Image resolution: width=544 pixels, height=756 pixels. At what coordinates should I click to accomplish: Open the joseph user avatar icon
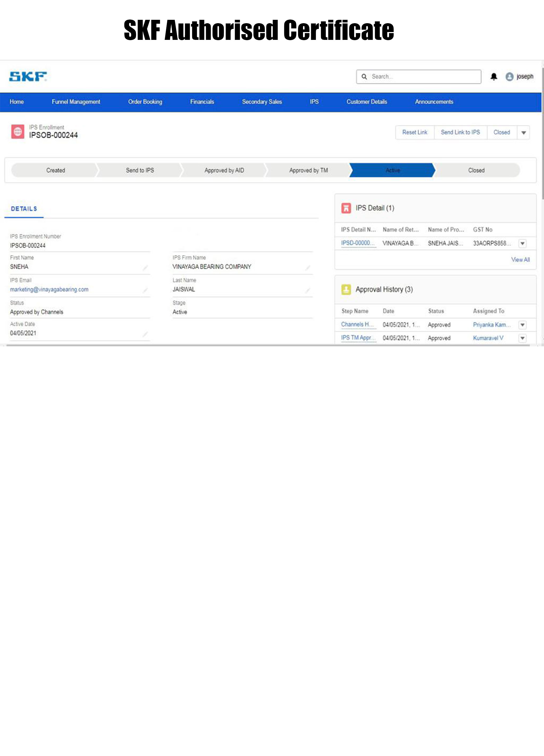coord(509,77)
